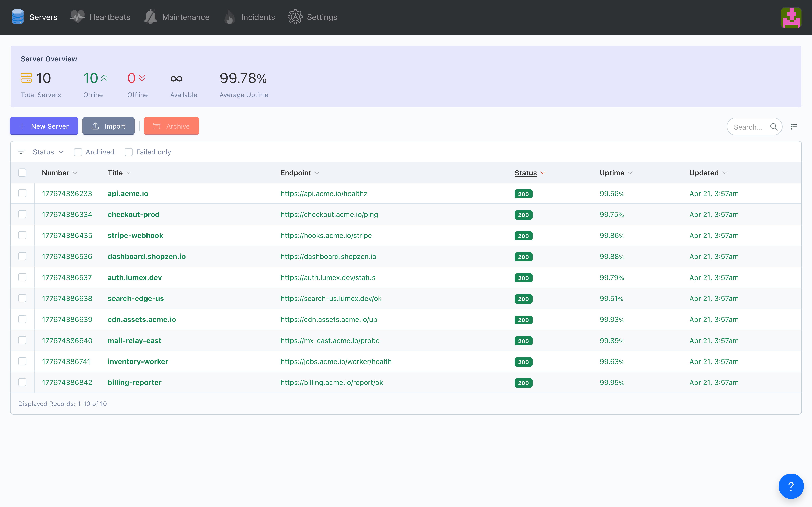Open the Endpoint column header dropdown
812x507 pixels.
pos(317,173)
